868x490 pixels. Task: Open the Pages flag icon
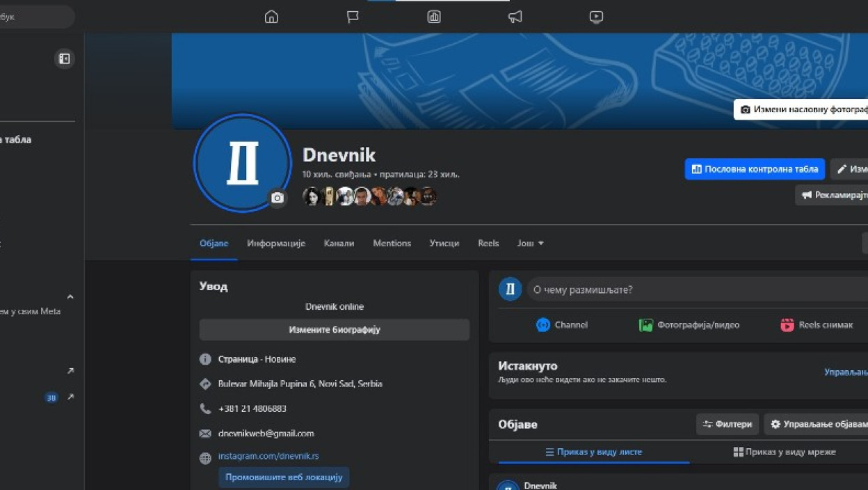[x=353, y=17]
